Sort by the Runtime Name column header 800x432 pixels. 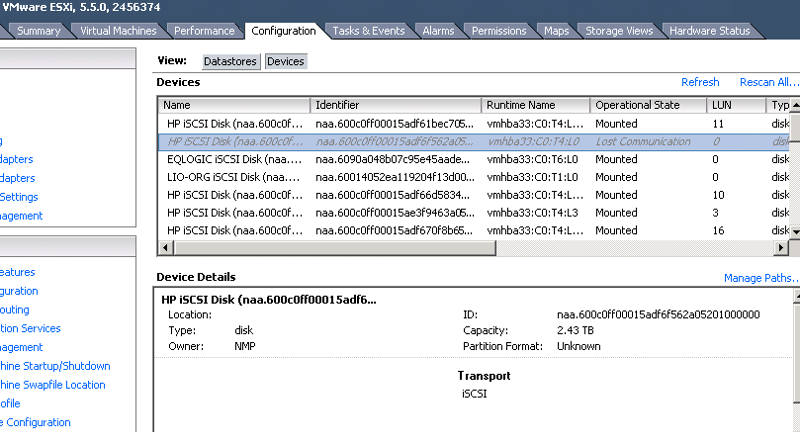pos(536,105)
